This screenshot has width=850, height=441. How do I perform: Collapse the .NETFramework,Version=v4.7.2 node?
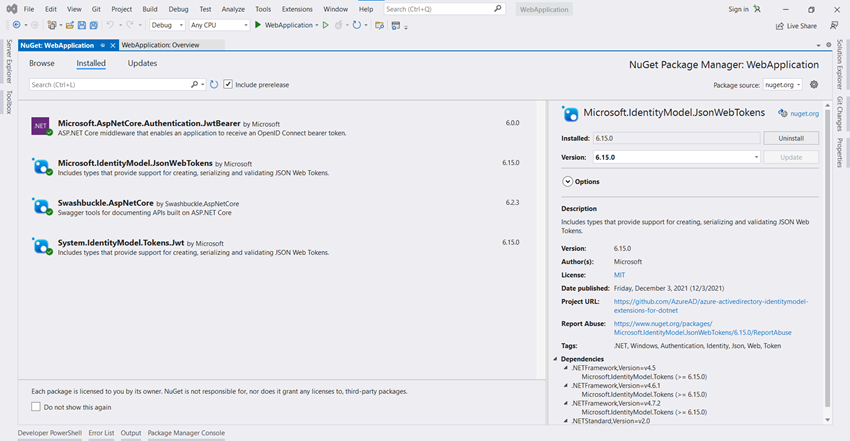(565, 403)
